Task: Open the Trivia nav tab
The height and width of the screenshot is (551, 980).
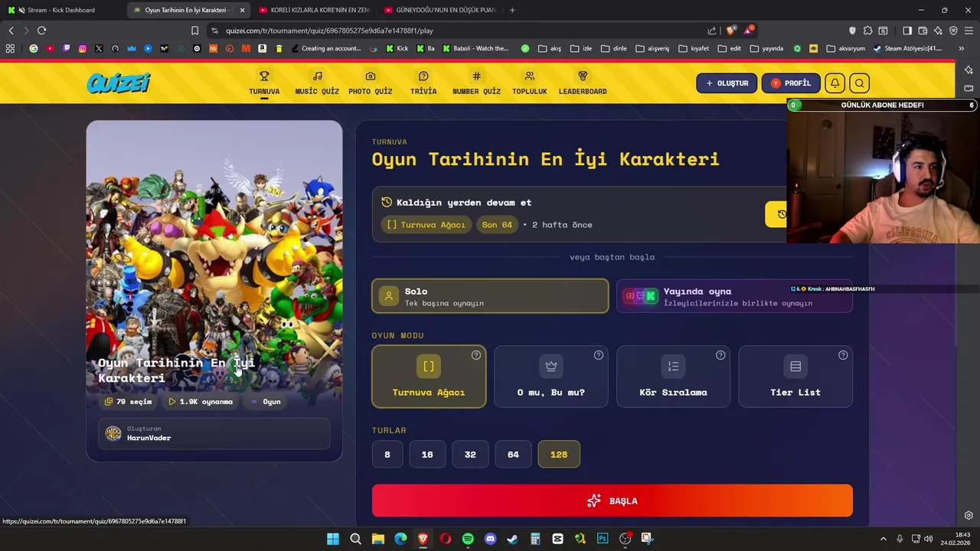Action: pos(423,83)
